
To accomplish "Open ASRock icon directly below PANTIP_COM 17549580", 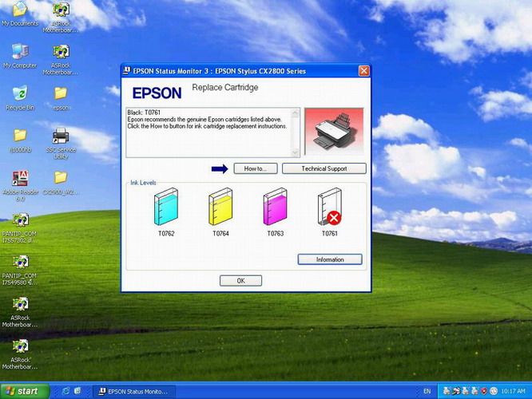I will (20, 311).
